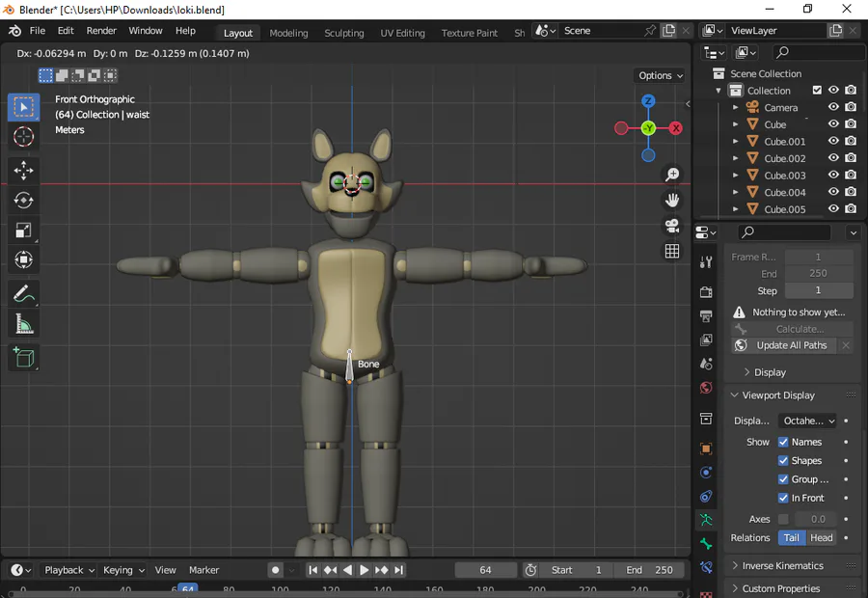Switch to the Sculpting workspace tab
This screenshot has width=868, height=598.
(x=343, y=33)
